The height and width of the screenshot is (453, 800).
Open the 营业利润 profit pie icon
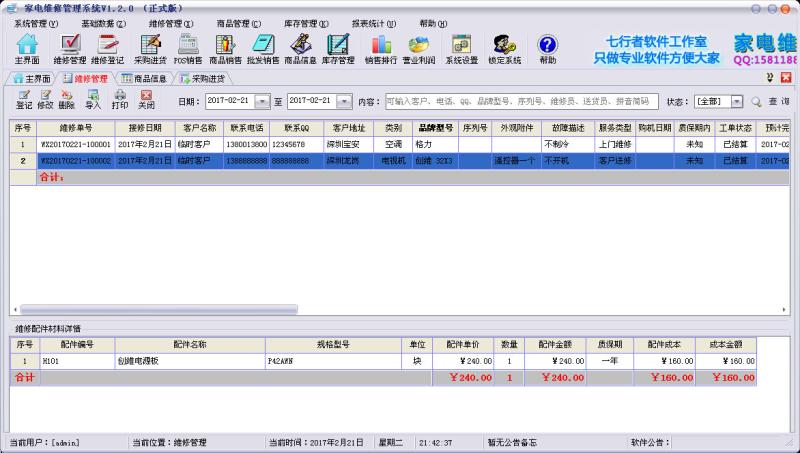coord(419,49)
